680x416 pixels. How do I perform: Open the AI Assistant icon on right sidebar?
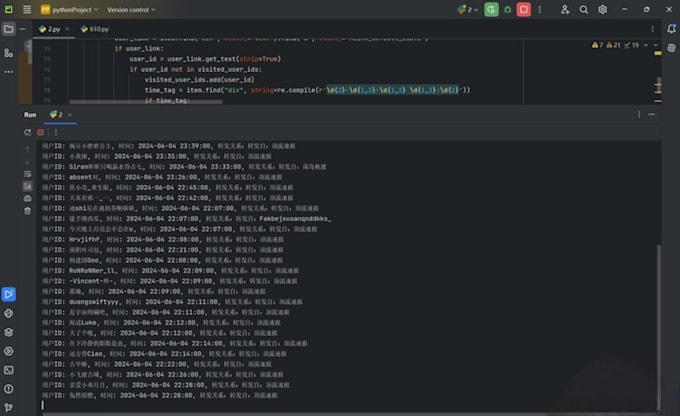(x=671, y=48)
